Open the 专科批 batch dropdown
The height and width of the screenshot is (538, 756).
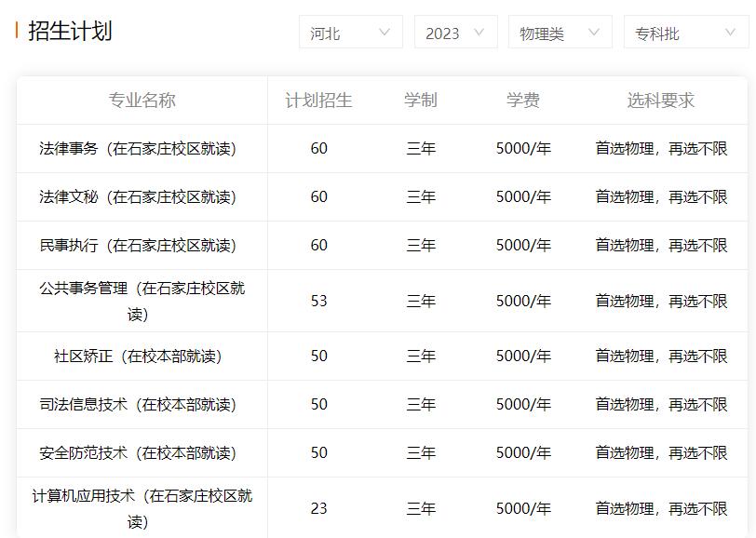coord(684,31)
